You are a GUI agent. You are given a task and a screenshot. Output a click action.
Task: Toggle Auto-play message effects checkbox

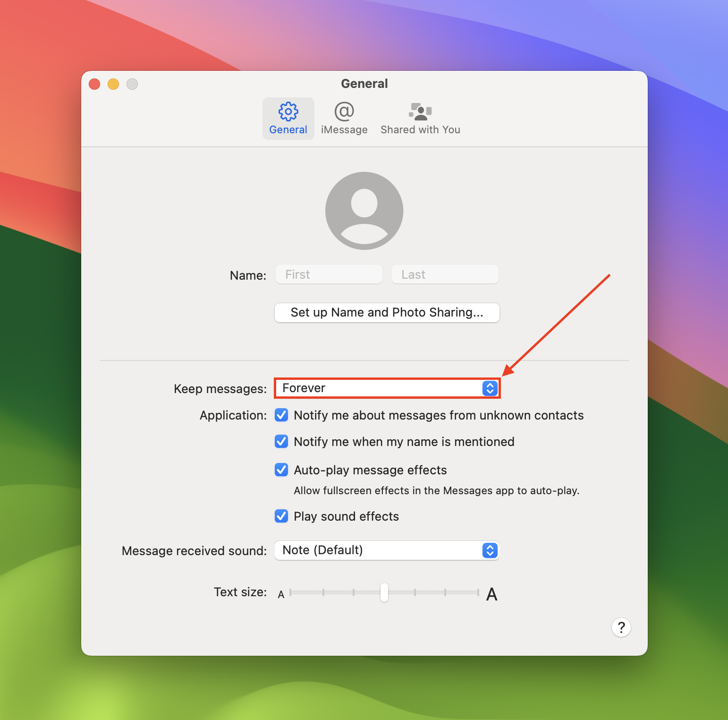tap(281, 470)
